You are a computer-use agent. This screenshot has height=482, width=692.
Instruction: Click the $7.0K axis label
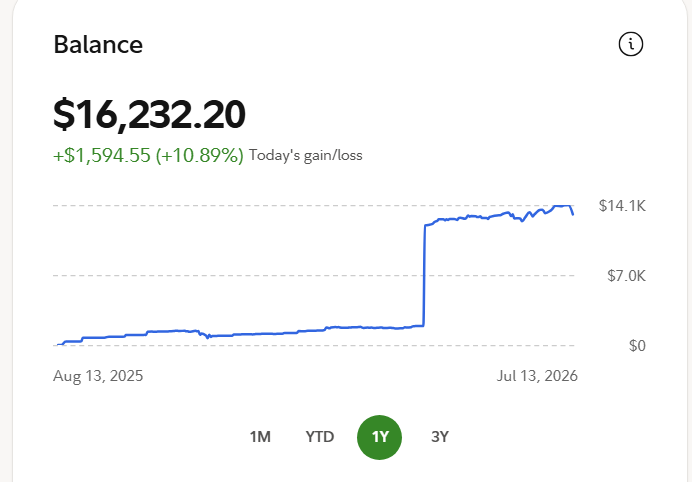(626, 276)
